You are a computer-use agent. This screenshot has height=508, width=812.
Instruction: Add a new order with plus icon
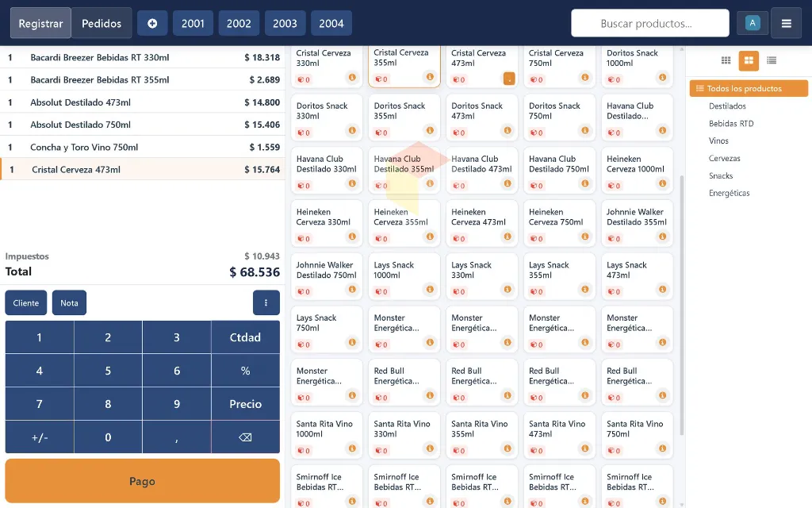click(x=152, y=23)
